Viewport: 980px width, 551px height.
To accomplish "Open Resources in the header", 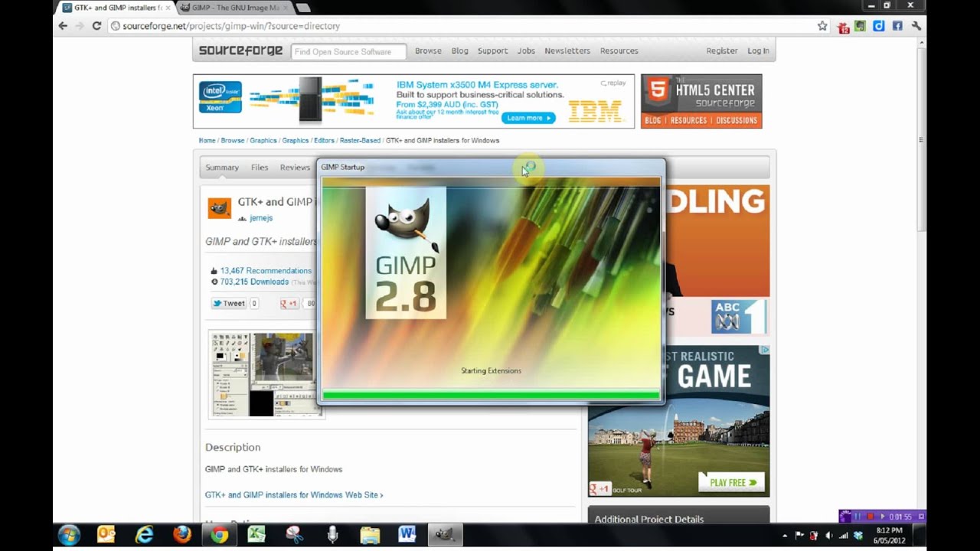I will 619,51.
